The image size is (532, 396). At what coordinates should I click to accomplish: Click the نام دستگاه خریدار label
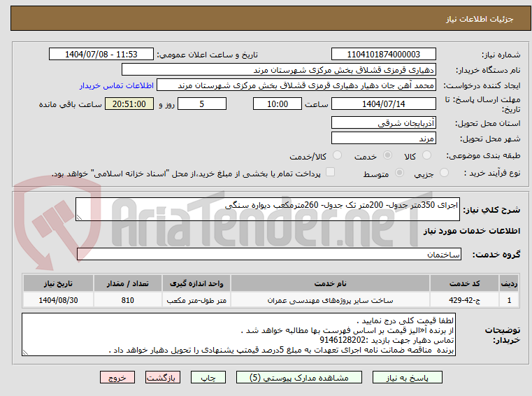coord(488,70)
